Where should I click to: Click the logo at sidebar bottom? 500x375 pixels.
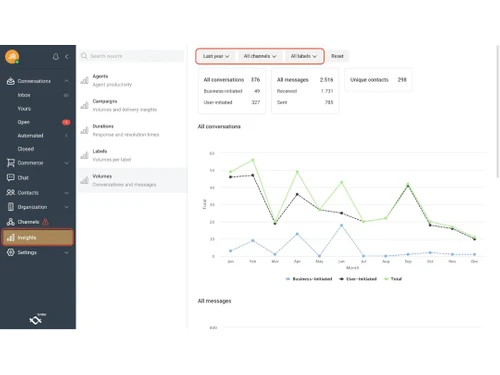(37, 319)
